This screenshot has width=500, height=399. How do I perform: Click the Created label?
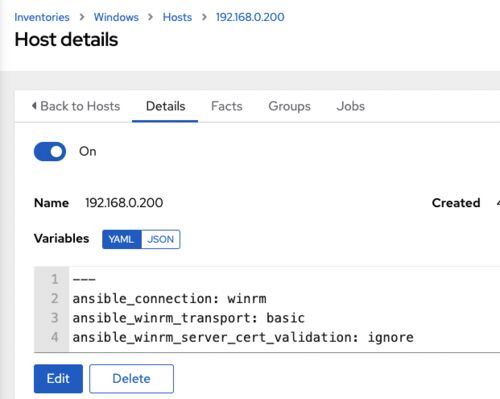[456, 203]
